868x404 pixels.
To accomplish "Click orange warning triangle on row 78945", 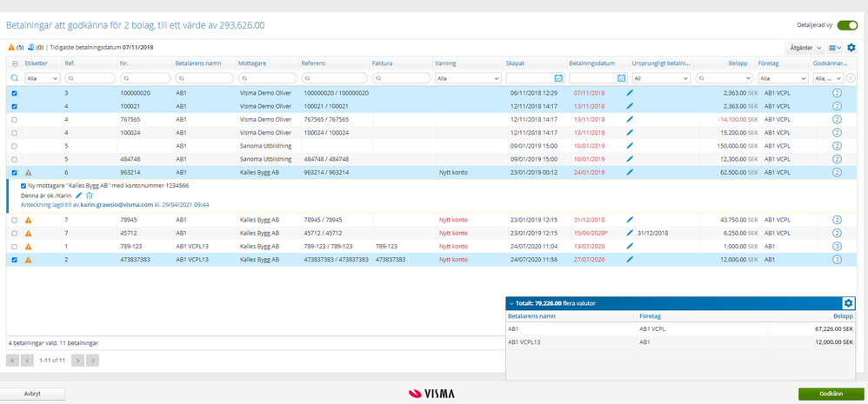I will pos(28,220).
